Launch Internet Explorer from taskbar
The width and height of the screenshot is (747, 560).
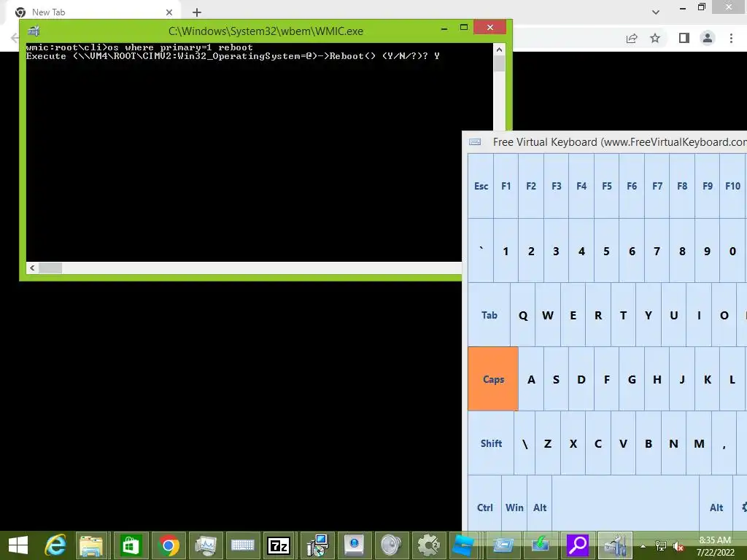(55, 545)
